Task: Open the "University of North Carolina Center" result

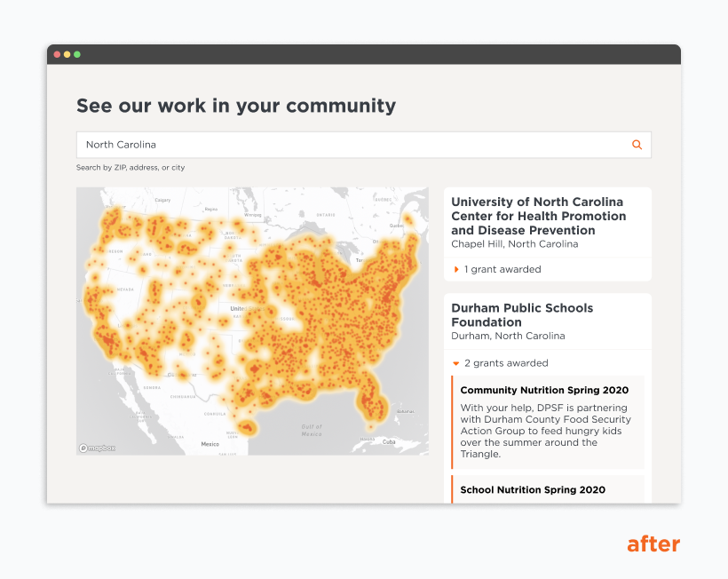Action: [537, 216]
